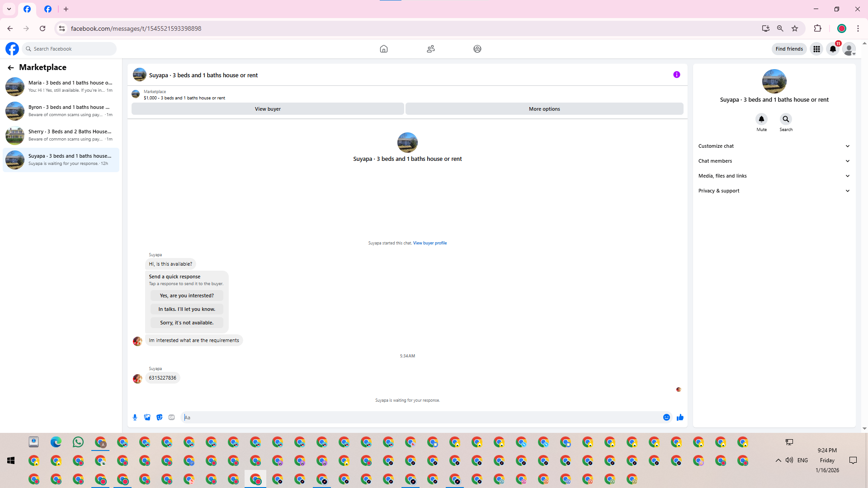Image resolution: width=868 pixels, height=488 pixels.
Task: Toggle the conversation information panel
Action: coord(676,75)
